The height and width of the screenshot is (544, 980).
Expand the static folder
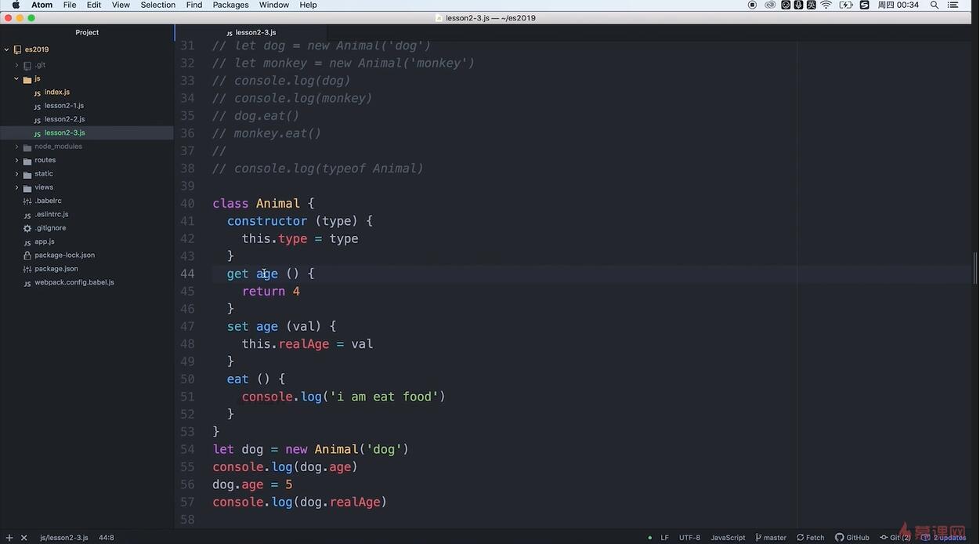tap(16, 173)
